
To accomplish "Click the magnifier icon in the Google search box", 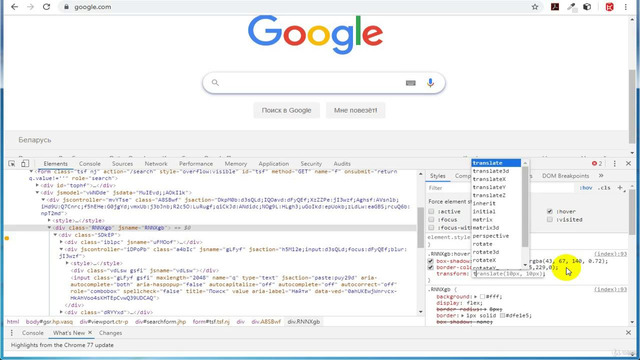I will pos(215,83).
